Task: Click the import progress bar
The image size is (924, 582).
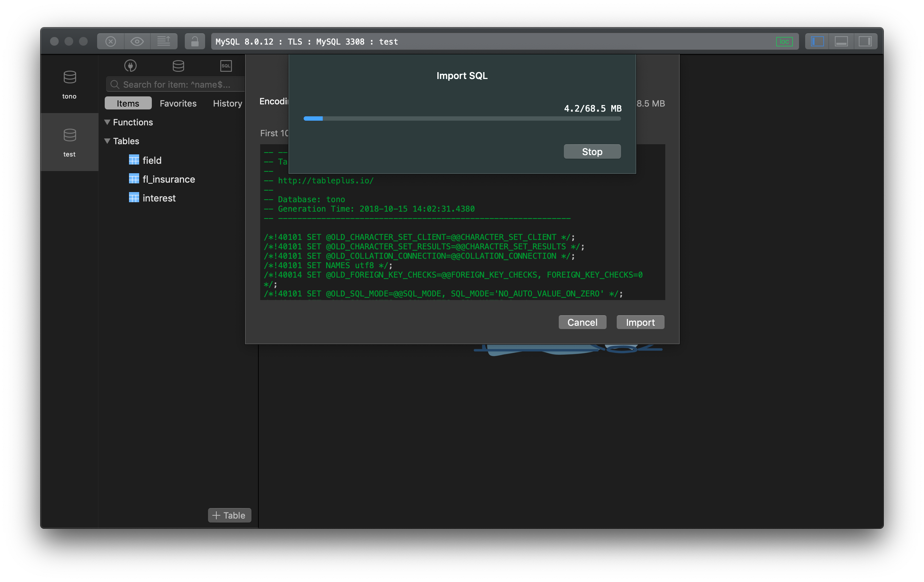Action: [462, 119]
